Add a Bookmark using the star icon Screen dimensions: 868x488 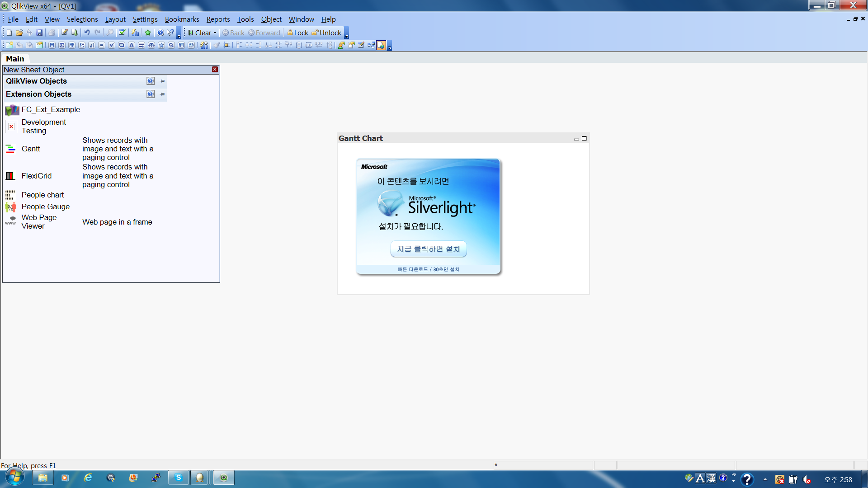point(148,33)
